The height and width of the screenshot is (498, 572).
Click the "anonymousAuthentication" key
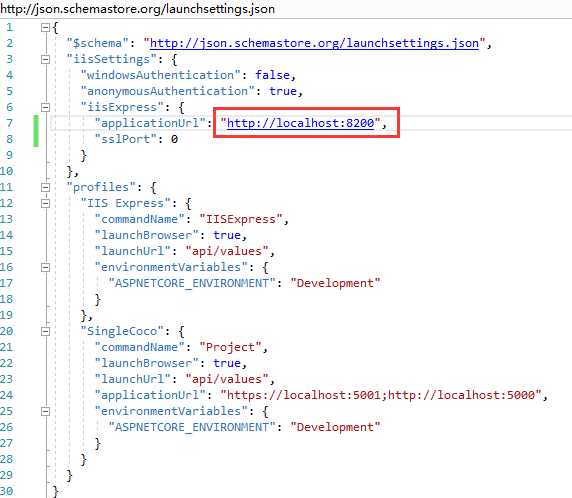tap(167, 91)
